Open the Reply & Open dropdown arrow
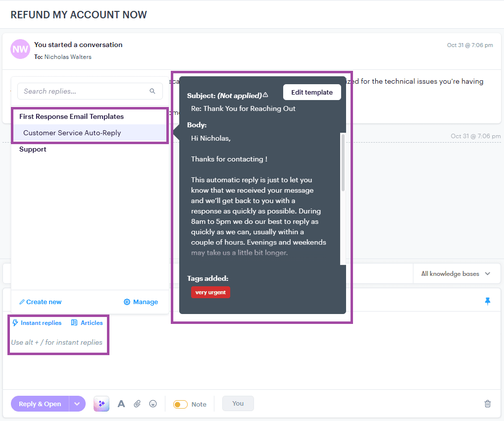 pyautogui.click(x=77, y=404)
